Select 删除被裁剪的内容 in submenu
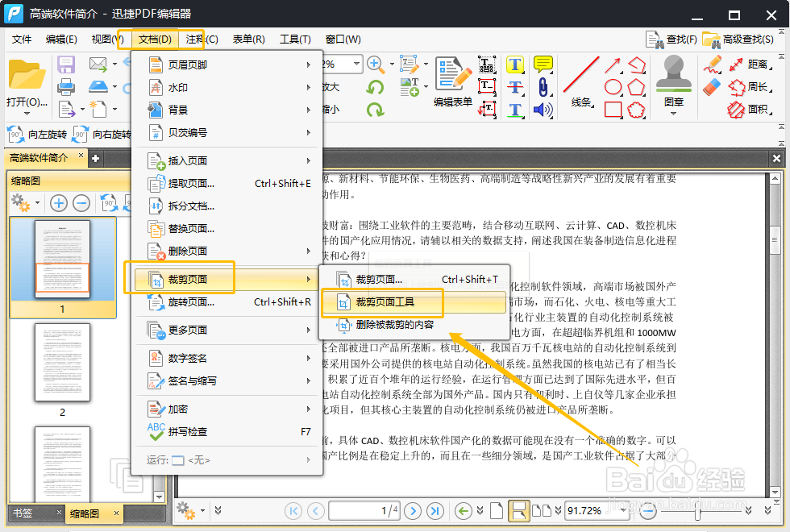790x532 pixels. click(414, 325)
